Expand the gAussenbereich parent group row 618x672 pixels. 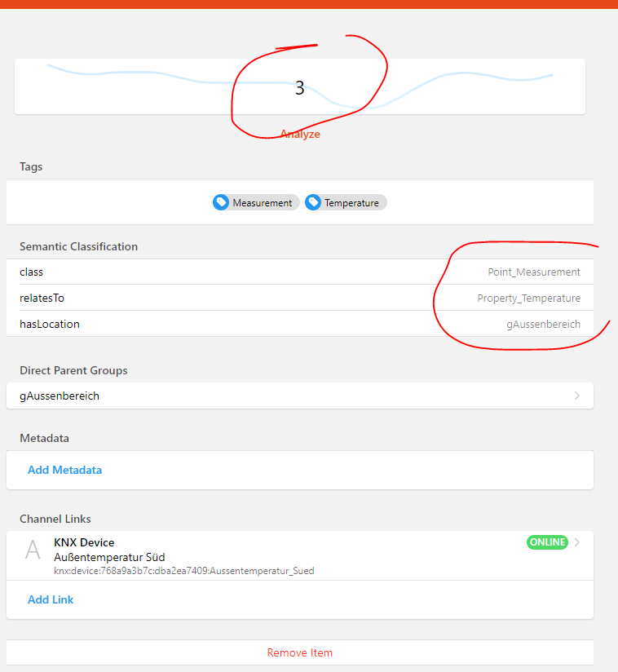(299, 396)
